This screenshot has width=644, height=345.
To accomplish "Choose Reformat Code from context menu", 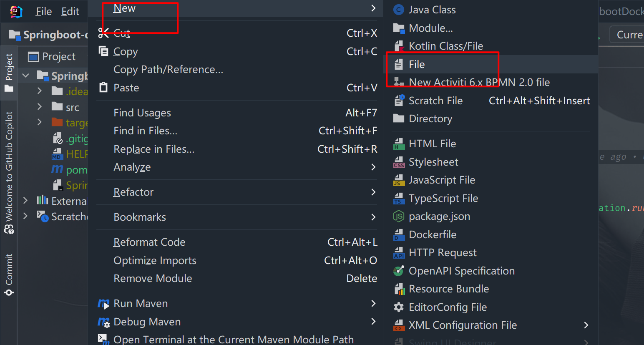I will click(149, 242).
